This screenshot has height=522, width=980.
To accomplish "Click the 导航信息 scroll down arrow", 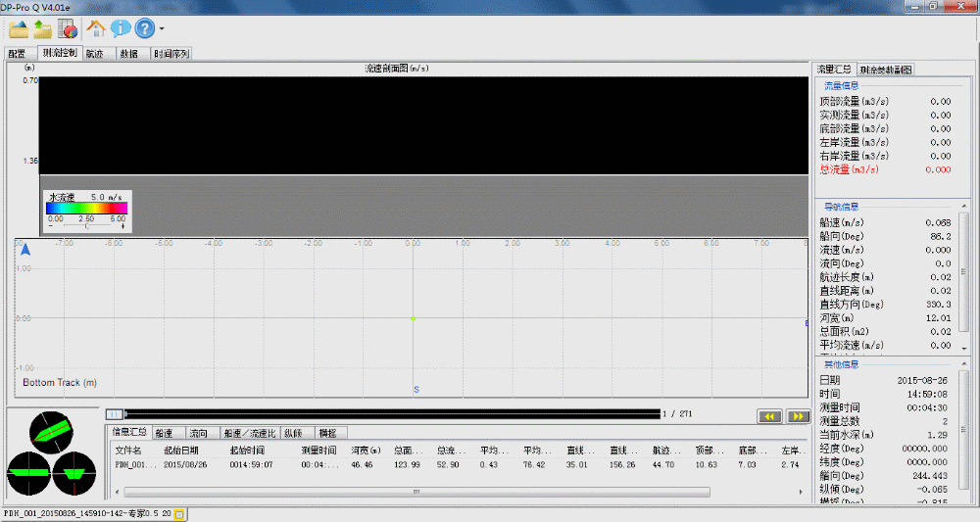I will 963,349.
